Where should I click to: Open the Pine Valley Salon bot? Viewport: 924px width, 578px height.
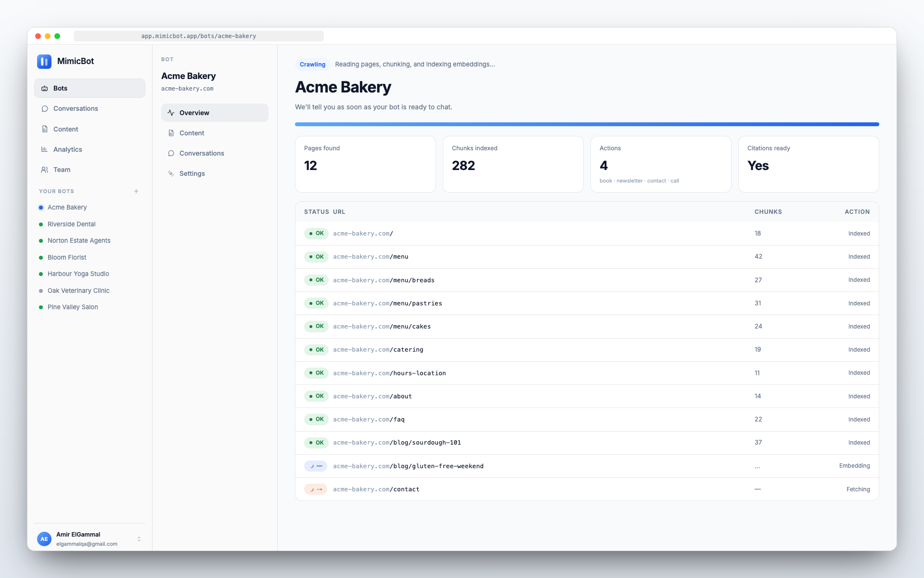coord(73,307)
